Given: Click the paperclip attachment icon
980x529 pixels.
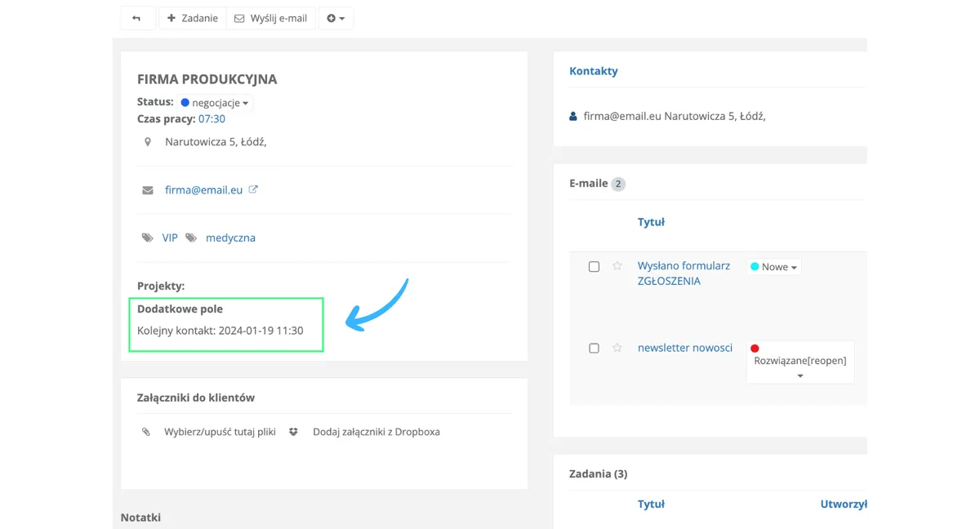Looking at the screenshot, I should click(146, 432).
